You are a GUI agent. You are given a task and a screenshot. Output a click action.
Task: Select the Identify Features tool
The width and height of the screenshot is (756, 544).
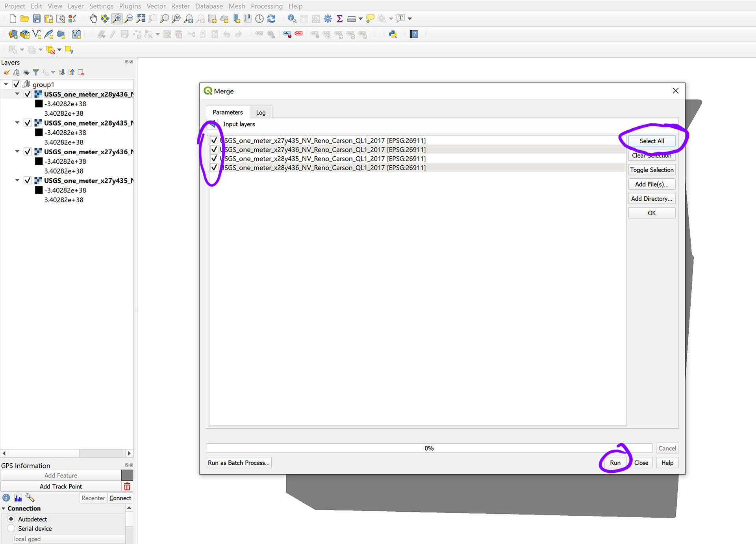tap(292, 19)
